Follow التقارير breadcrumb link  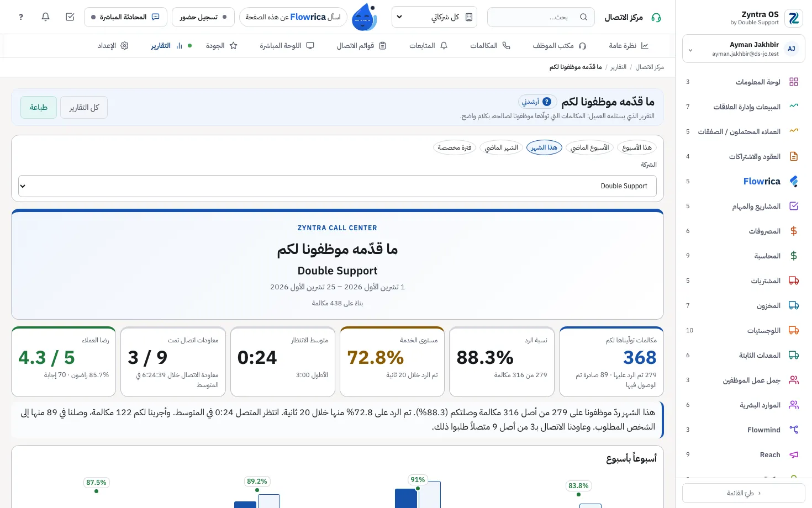click(618, 67)
